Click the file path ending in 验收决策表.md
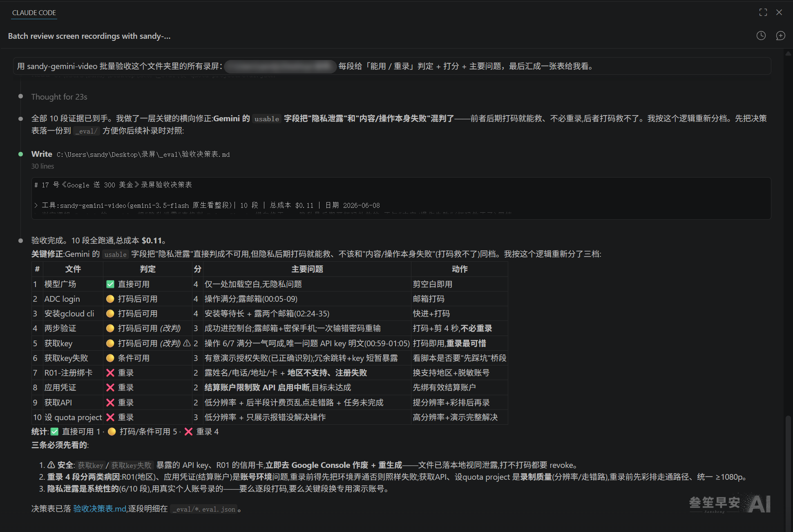Screen dimensions: 793x532 coord(143,154)
